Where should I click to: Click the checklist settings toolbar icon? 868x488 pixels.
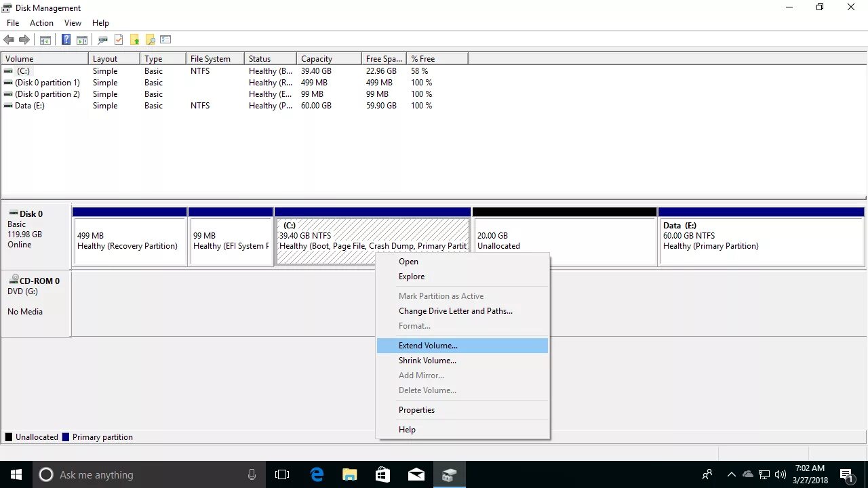click(x=165, y=40)
